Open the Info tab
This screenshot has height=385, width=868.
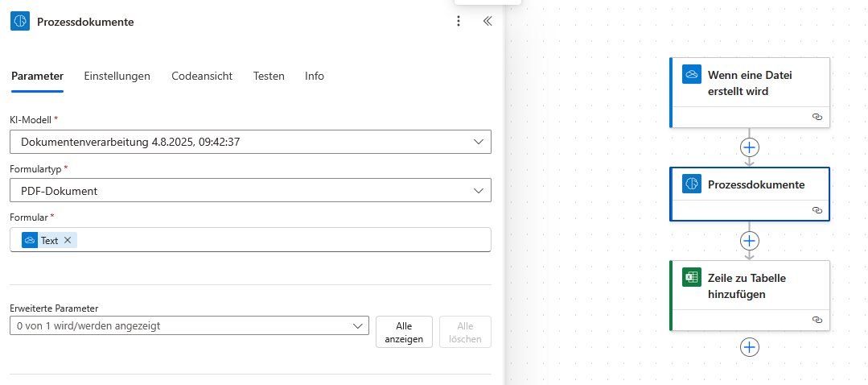315,76
